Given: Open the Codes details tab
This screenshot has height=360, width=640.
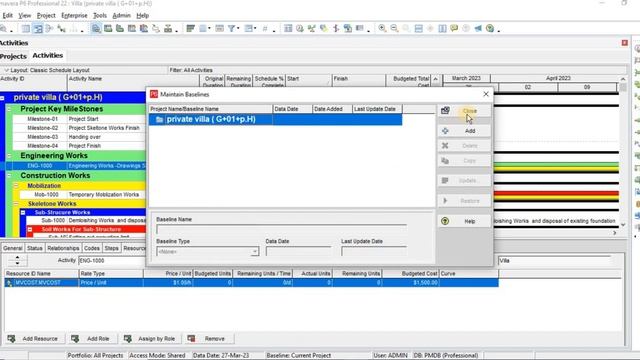Looking at the screenshot, I should coord(91,248).
